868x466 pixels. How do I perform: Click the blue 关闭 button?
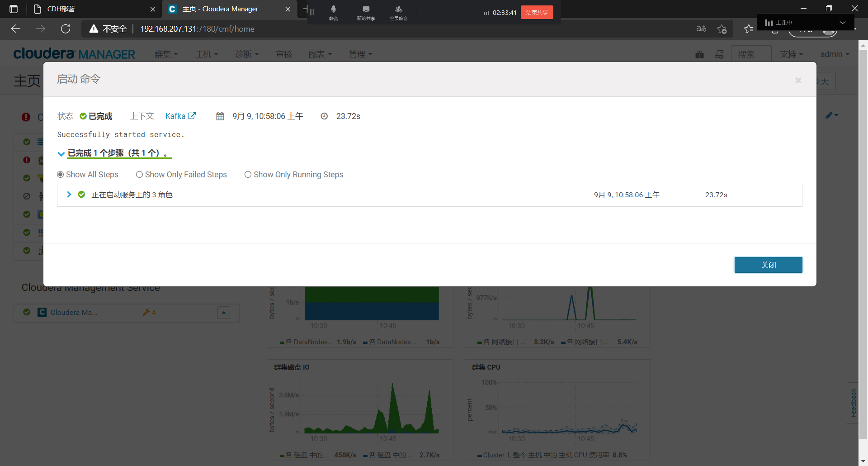click(768, 265)
